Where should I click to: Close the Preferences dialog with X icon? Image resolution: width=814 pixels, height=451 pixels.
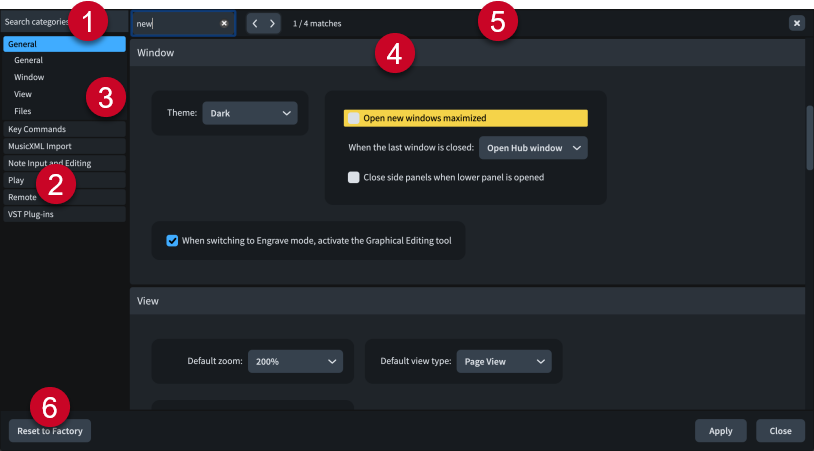pos(796,23)
